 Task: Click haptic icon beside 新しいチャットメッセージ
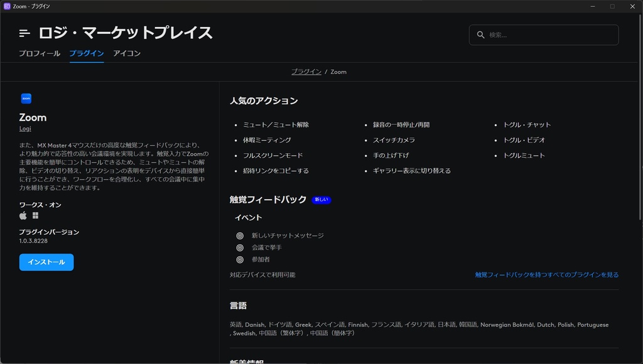coord(240,236)
